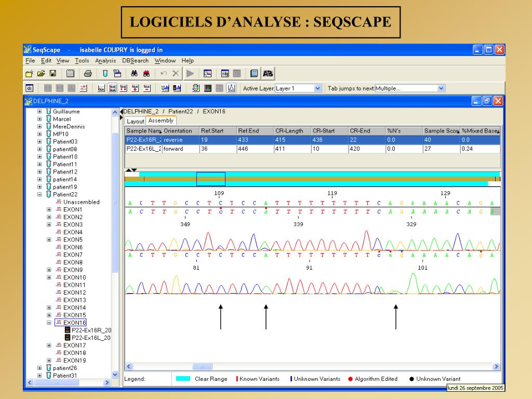This screenshot has width=532, height=399.
Task: Click the blue rectangle in the overview bar
Action: pyautogui.click(x=211, y=179)
